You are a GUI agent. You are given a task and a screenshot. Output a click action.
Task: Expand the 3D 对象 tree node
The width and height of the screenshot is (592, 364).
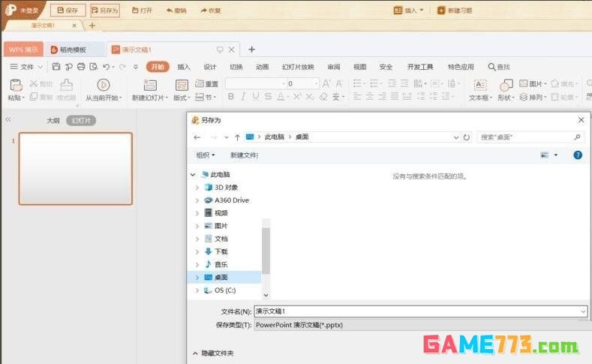click(x=197, y=188)
